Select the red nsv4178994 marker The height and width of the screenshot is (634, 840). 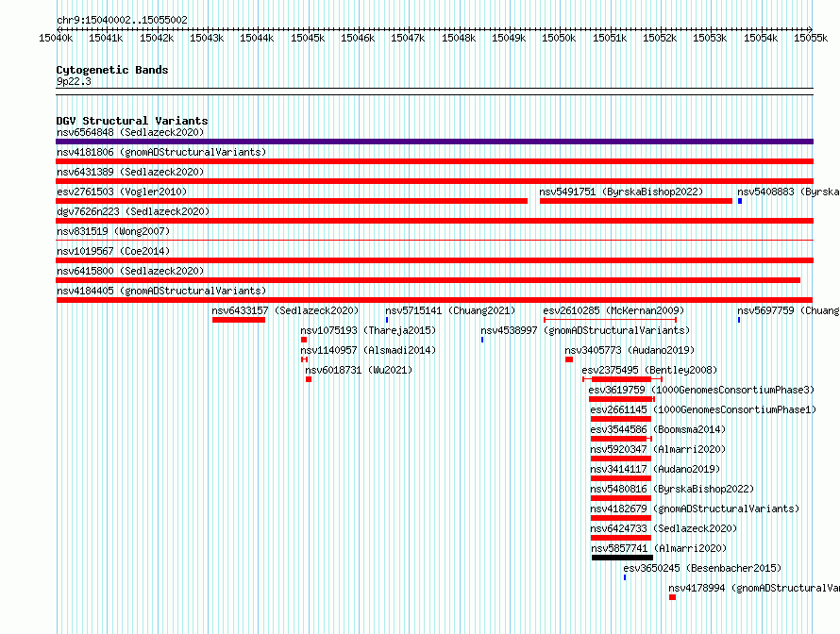click(672, 597)
